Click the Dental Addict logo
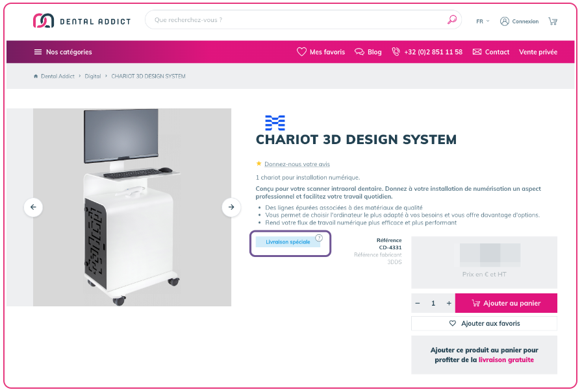Screen dimensions: 582x392 [x=82, y=21]
